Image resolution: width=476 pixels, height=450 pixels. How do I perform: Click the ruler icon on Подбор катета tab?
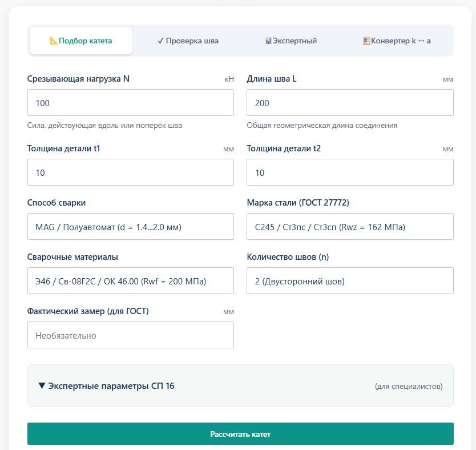click(x=54, y=41)
